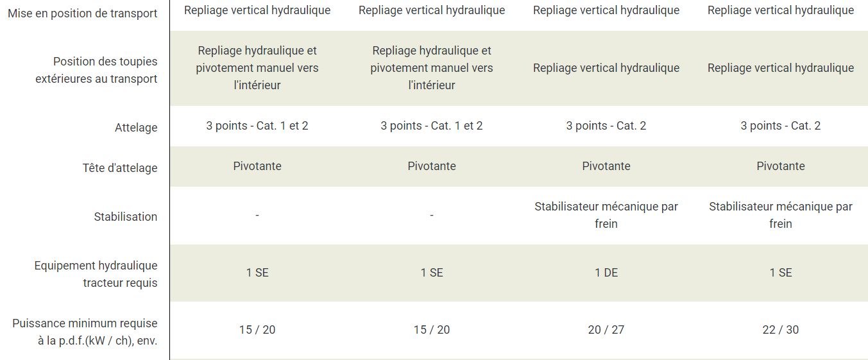
Task: Click '3 points - Cat. 2' in last column
Action: pos(781,126)
